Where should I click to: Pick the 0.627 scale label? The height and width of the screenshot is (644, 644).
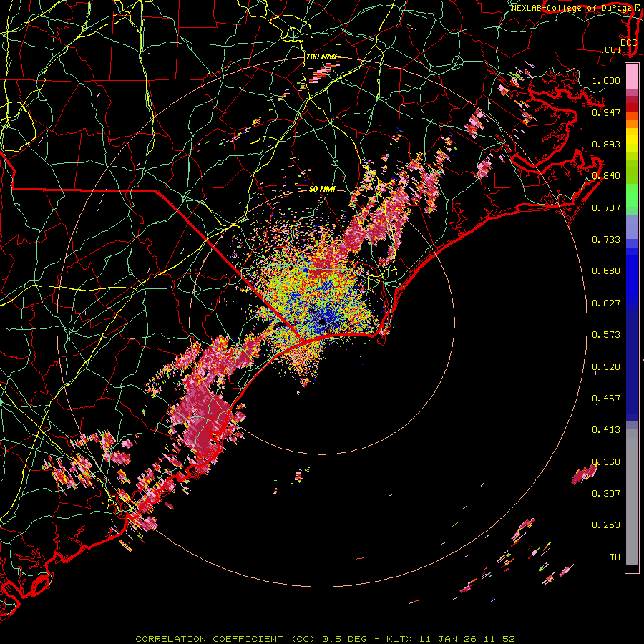point(606,303)
